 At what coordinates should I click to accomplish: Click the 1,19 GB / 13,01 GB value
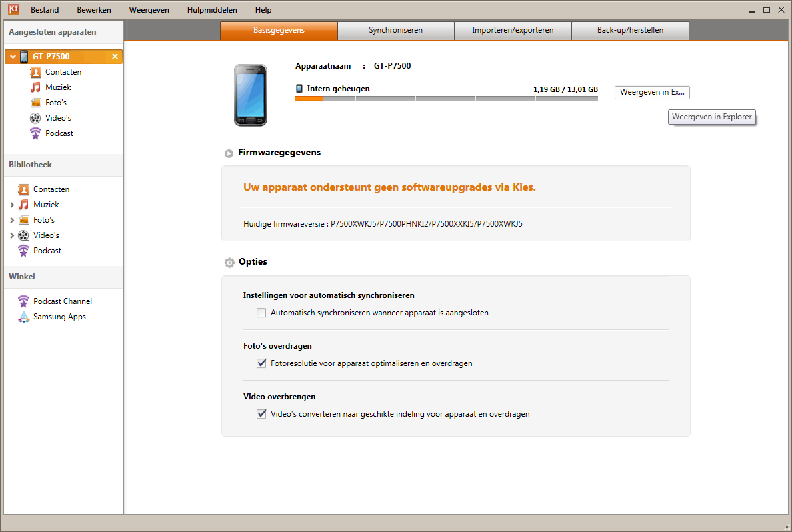(565, 89)
